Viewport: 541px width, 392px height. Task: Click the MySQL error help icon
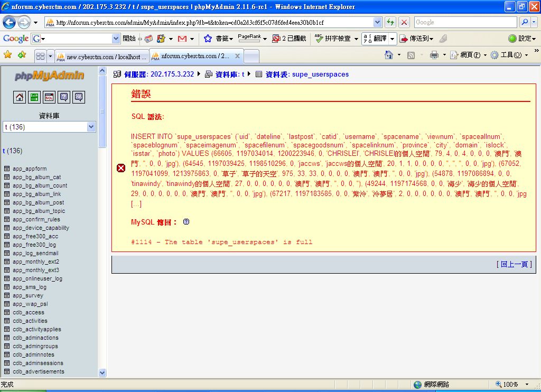click(x=186, y=222)
